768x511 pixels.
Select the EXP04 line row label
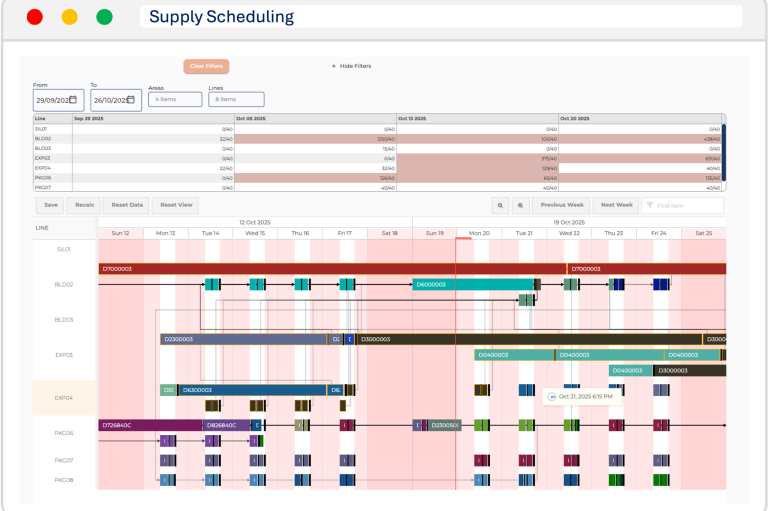point(65,397)
